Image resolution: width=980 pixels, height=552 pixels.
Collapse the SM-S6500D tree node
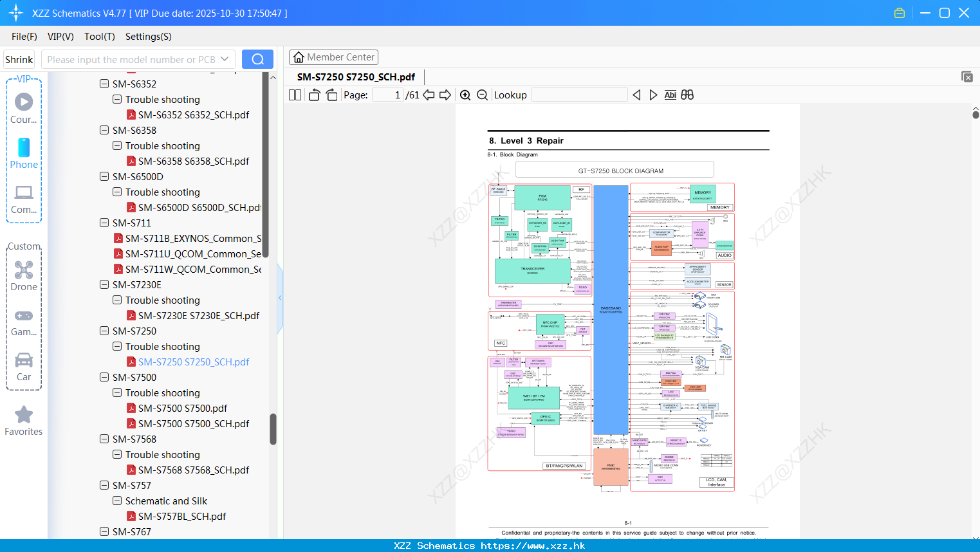pos(104,176)
